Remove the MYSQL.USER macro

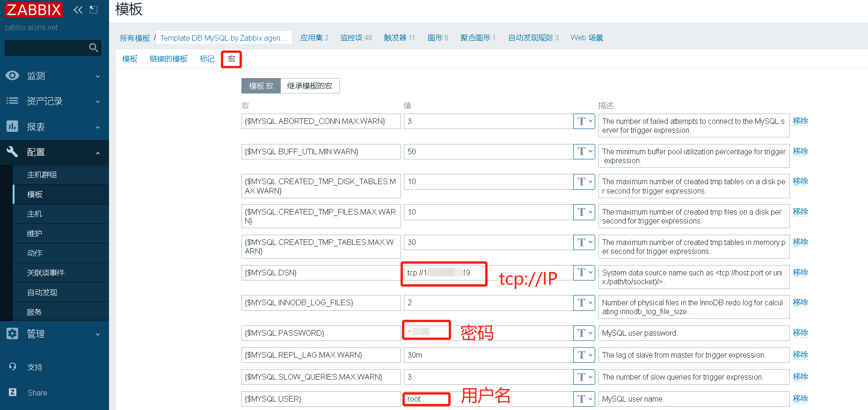click(801, 398)
